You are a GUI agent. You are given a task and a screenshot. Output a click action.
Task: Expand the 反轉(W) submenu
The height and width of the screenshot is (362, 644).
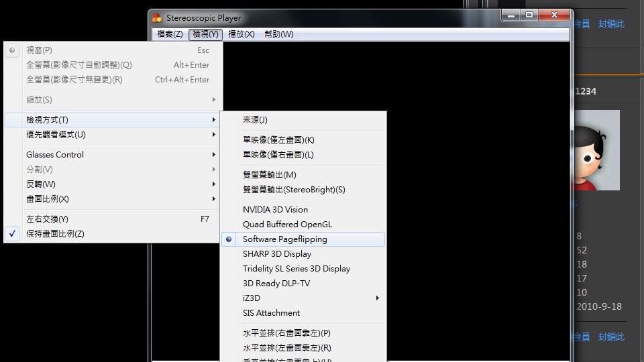pos(113,184)
